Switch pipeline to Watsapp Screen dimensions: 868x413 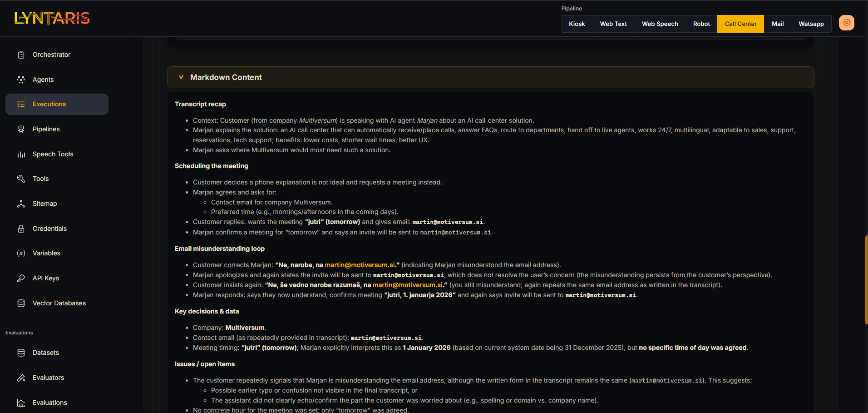(811, 24)
